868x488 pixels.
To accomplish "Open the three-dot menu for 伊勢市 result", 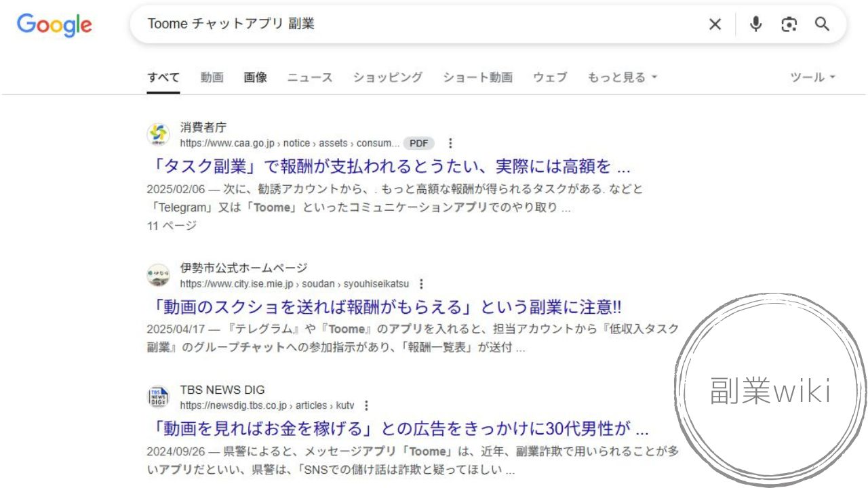I will click(x=421, y=284).
